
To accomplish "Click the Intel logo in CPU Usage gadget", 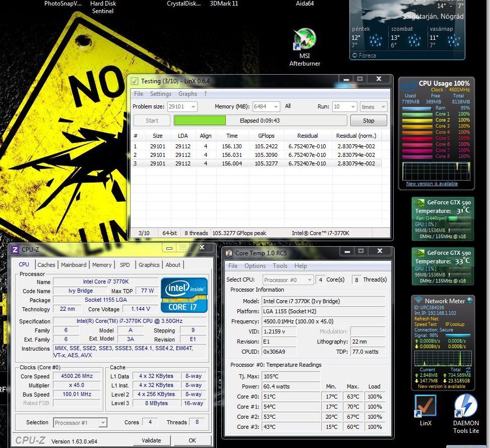I will pyautogui.click(x=408, y=86).
